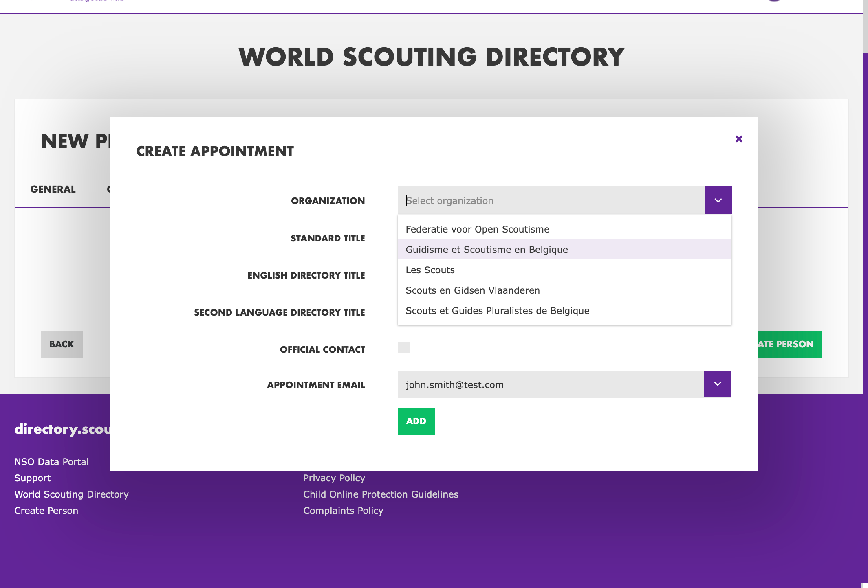Choose Guidisme et Scoutisme en Belgique
Image resolution: width=868 pixels, height=588 pixels.
[x=564, y=250]
